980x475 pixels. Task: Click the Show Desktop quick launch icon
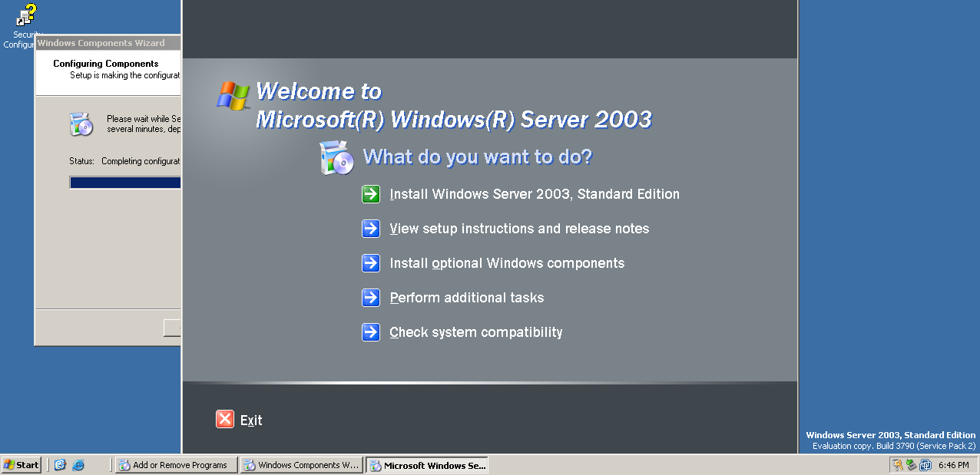(60, 465)
